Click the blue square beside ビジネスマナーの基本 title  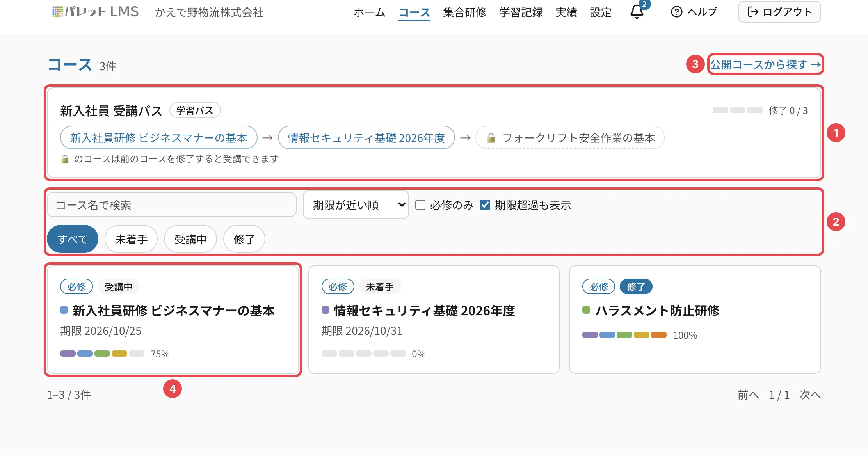[64, 310]
